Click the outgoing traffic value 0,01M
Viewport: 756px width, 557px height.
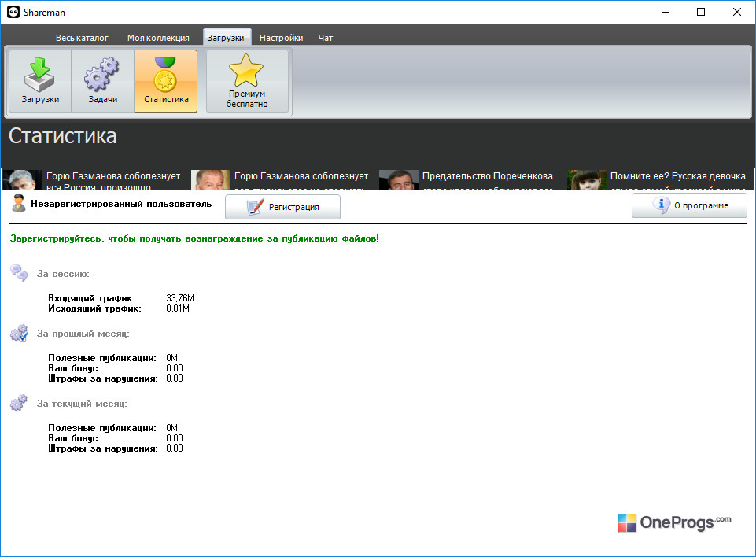(x=178, y=308)
